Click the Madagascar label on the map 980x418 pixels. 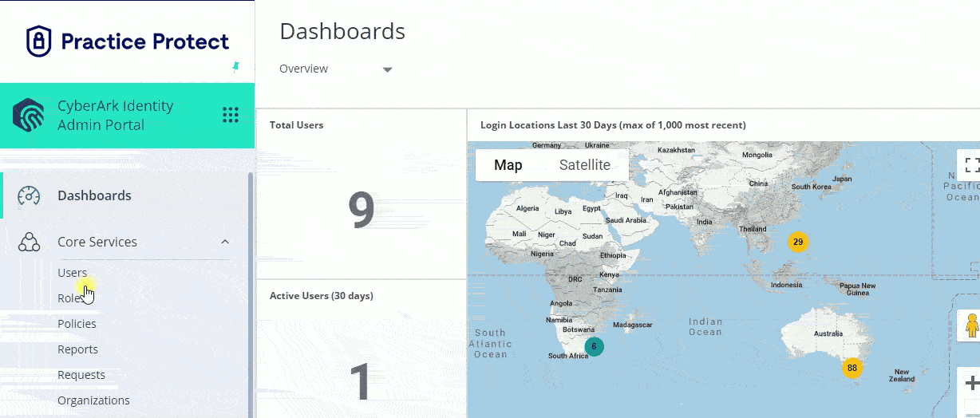point(634,325)
